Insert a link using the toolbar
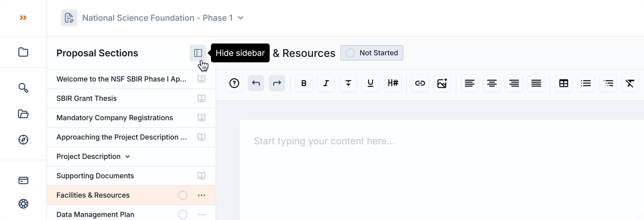The height and width of the screenshot is (220, 644). (420, 83)
